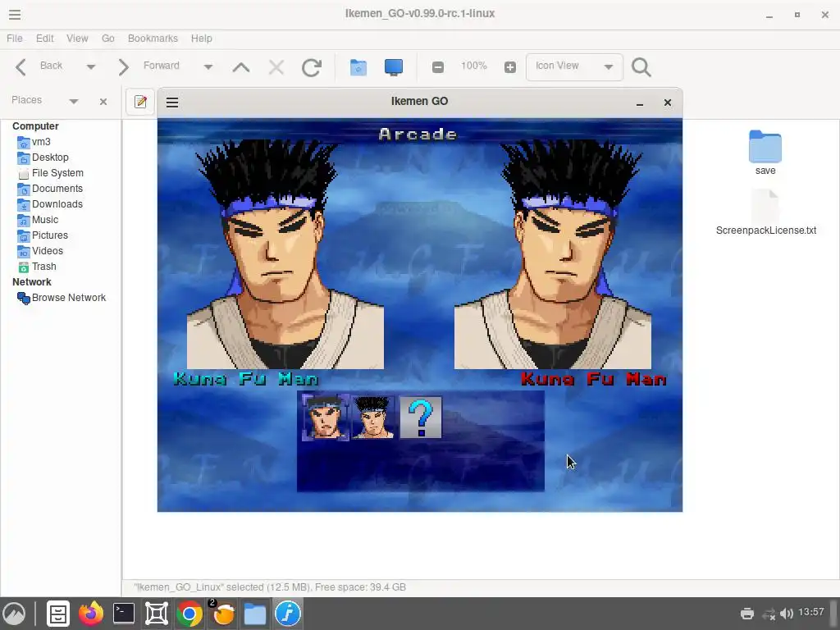The image size is (840, 630).
Task: Launch Firefox from the taskbar
Action: coord(91,614)
